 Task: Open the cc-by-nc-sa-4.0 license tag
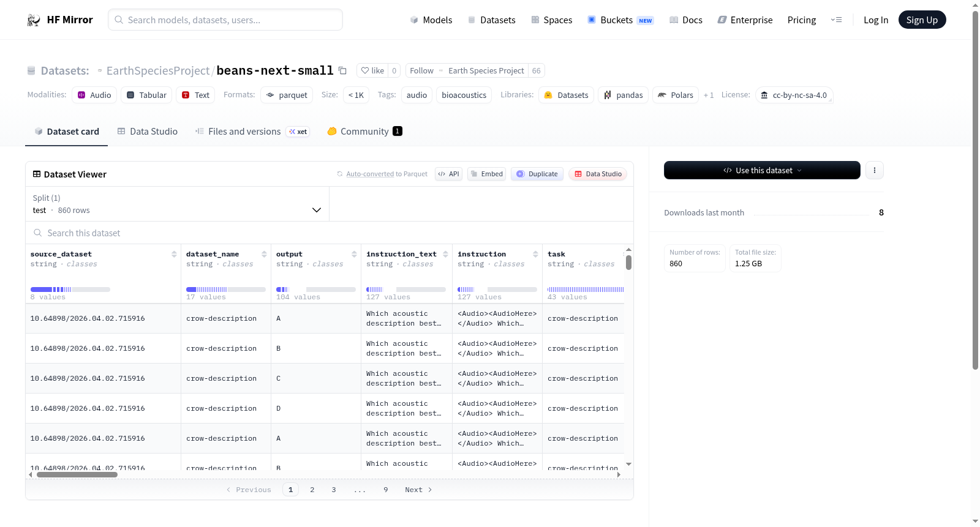point(794,95)
